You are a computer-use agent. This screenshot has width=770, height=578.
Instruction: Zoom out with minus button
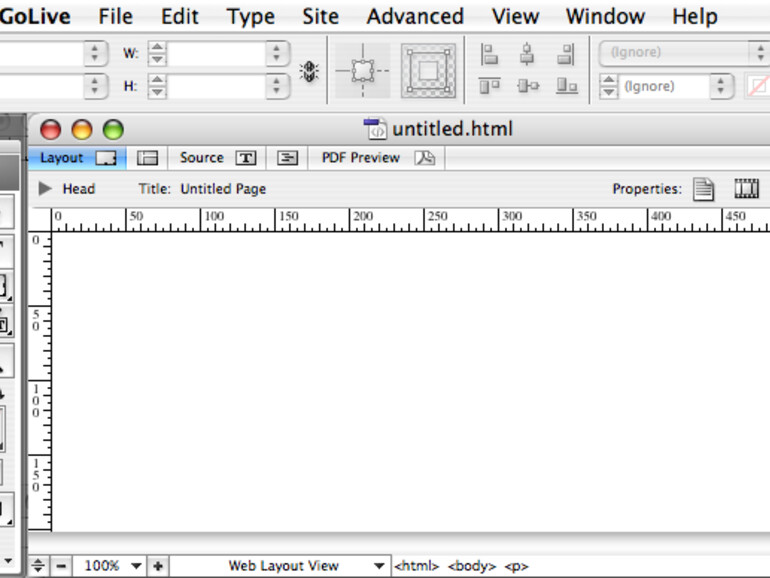tap(61, 566)
